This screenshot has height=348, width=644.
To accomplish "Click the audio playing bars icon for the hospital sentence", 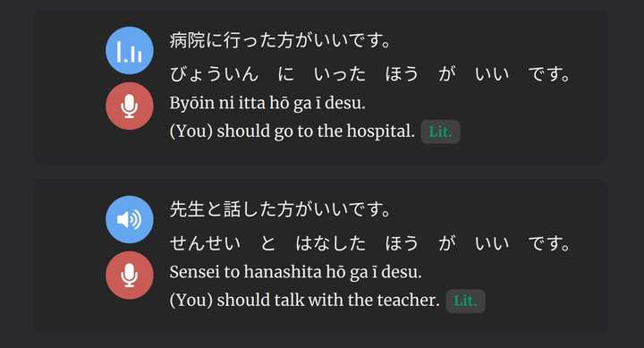I will pyautogui.click(x=130, y=50).
